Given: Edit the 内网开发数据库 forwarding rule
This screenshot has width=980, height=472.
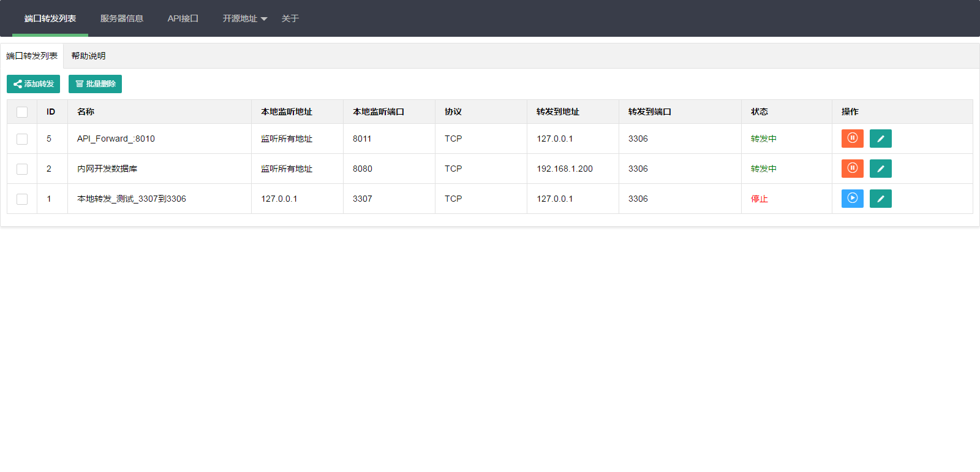Looking at the screenshot, I should 880,169.
